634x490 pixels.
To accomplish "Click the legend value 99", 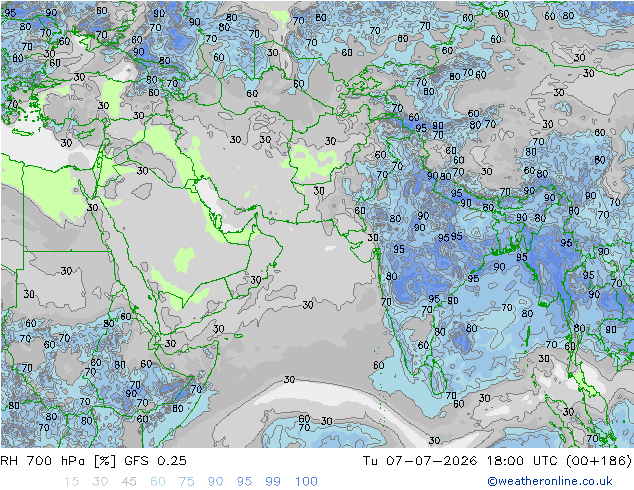I will pyautogui.click(x=273, y=481).
